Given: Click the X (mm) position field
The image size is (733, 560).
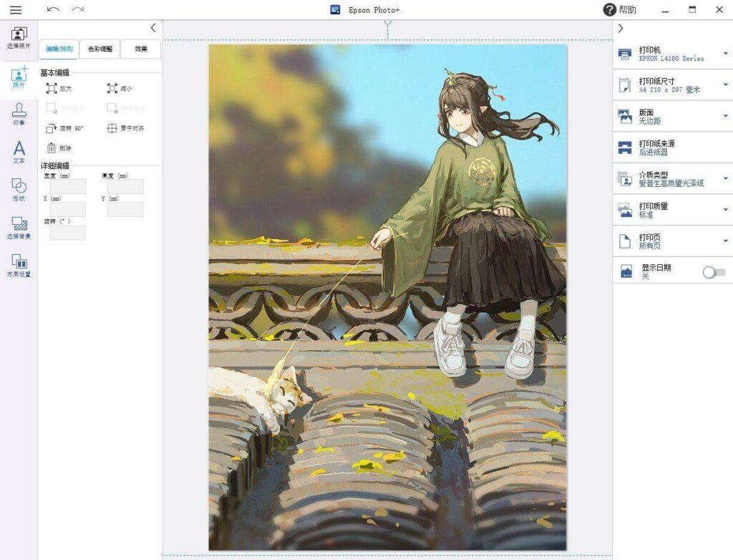Looking at the screenshot, I should 68,209.
